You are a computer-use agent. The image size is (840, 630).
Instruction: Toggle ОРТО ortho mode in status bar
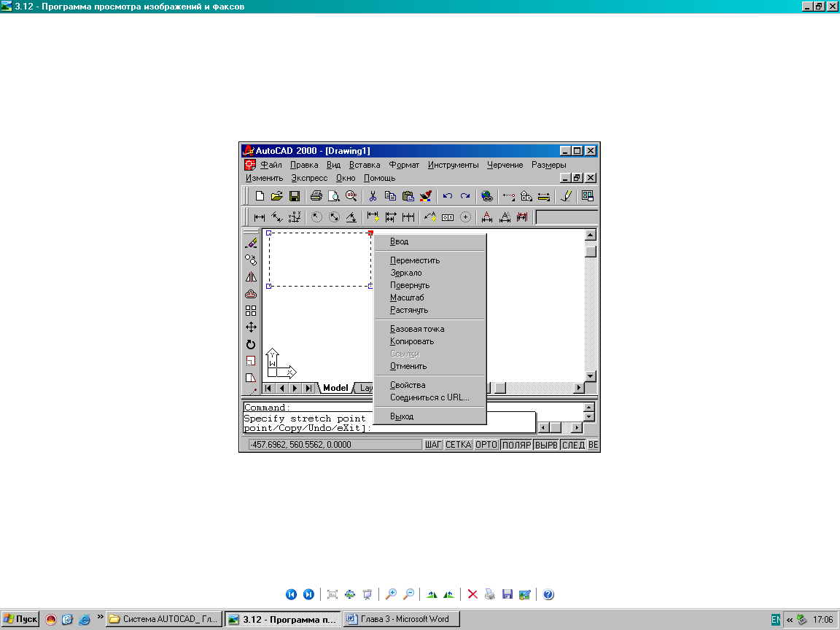486,445
